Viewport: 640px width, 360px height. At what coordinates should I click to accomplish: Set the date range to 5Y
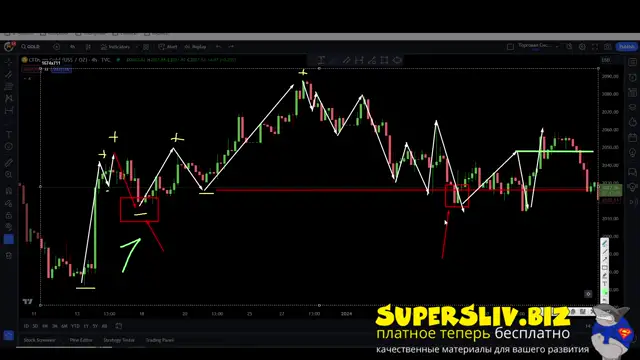(95, 326)
